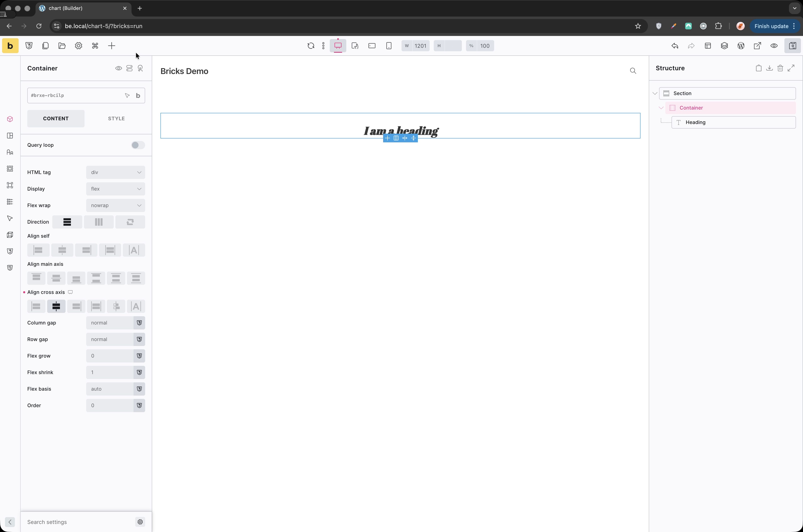Set Direction to horizontal row layout

(98, 222)
